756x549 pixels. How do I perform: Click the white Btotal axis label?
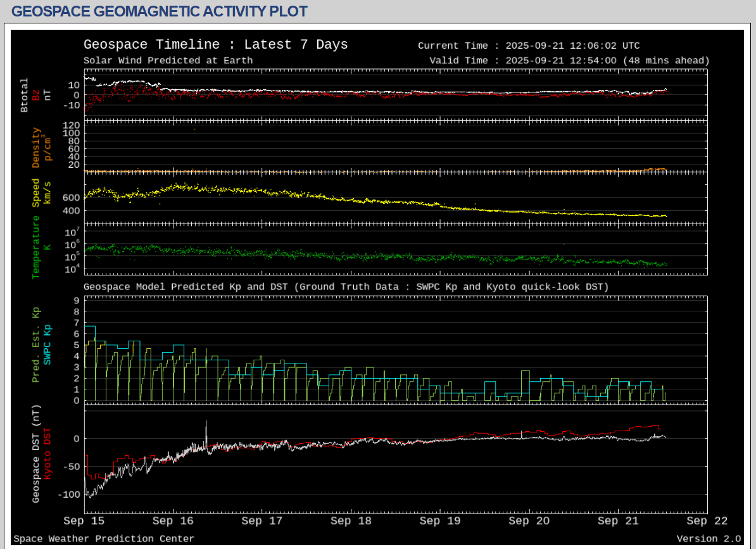point(25,95)
